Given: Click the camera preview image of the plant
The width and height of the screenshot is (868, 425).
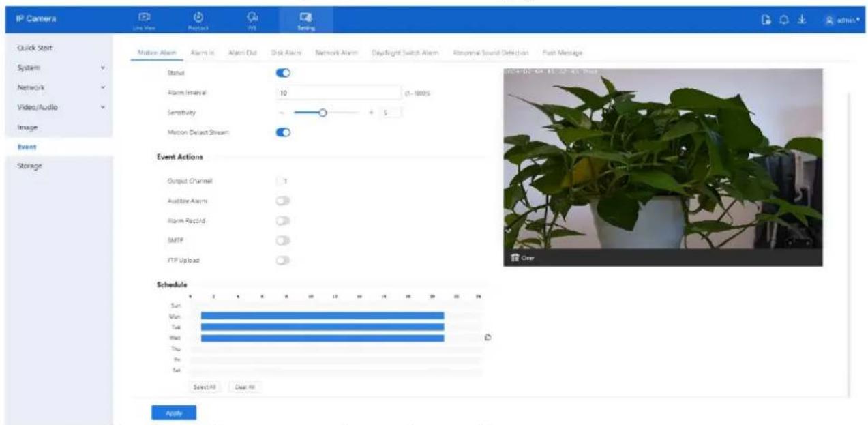Looking at the screenshot, I should point(663,158).
